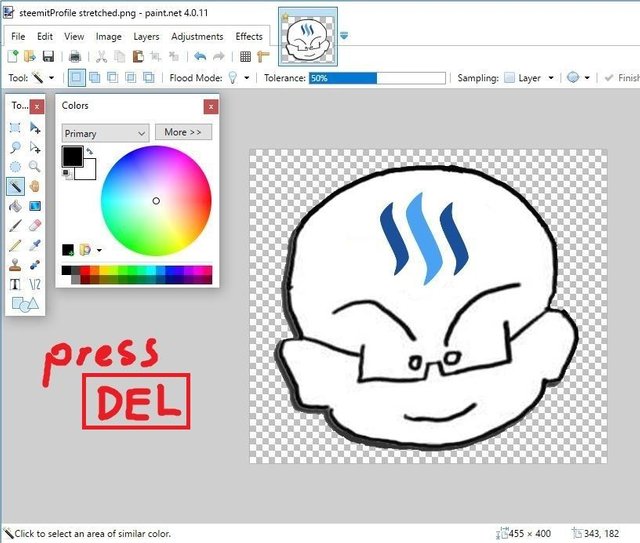This screenshot has height=543, width=640.
Task: Select the Gradient tool
Action: click(x=35, y=206)
